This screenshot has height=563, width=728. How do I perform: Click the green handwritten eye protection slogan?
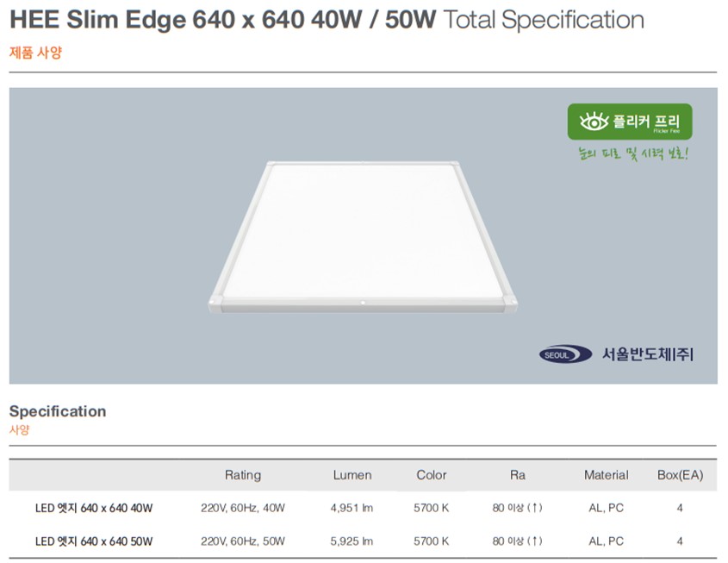(633, 153)
